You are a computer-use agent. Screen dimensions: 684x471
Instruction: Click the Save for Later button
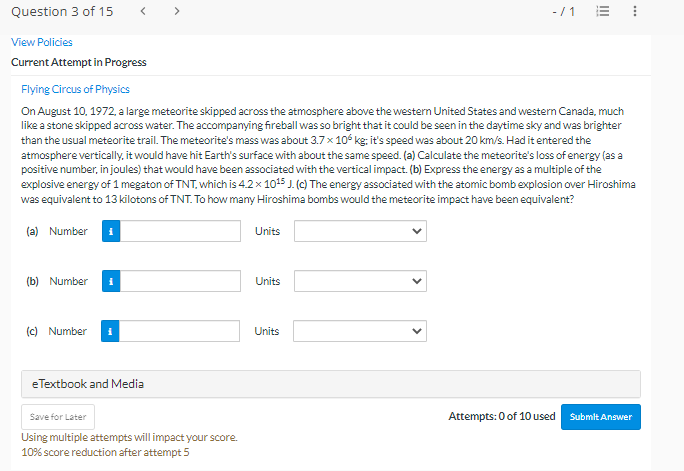(x=58, y=417)
